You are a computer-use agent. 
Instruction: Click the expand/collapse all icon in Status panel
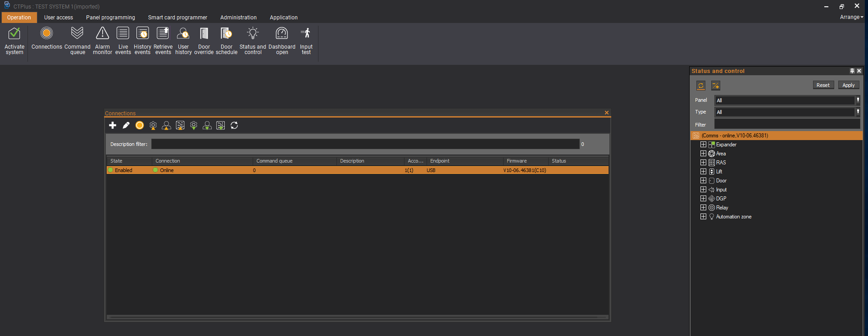point(716,86)
